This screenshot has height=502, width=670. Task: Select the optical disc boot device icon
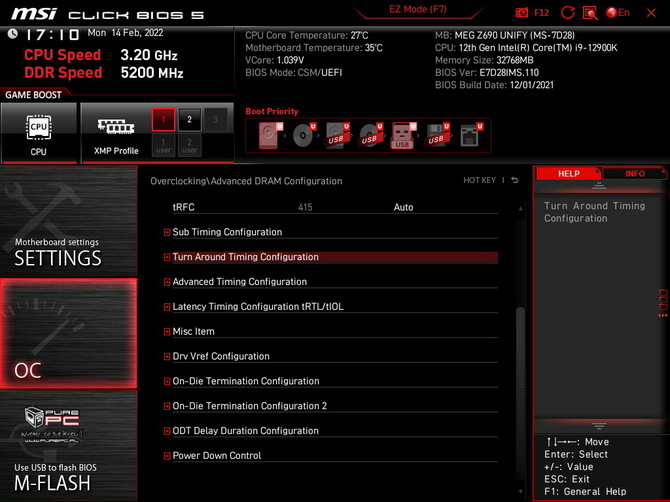(x=304, y=135)
